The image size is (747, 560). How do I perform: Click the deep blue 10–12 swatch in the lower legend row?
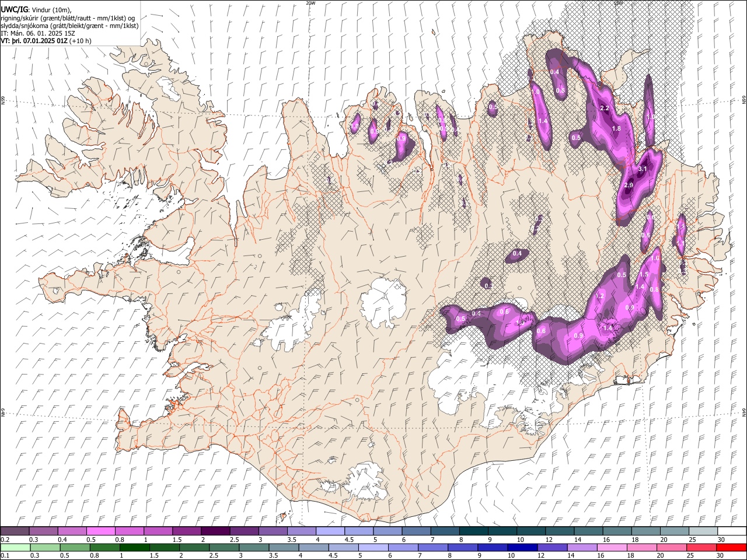pos(521,547)
